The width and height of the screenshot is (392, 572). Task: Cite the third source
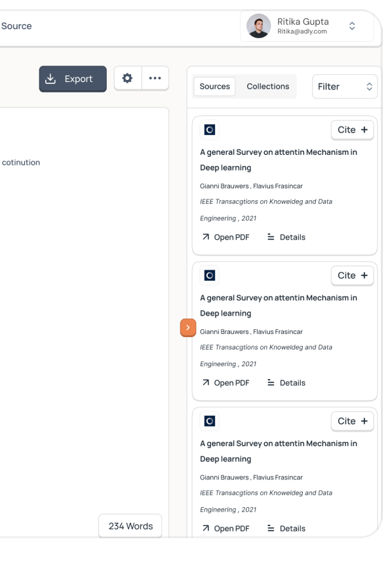352,421
